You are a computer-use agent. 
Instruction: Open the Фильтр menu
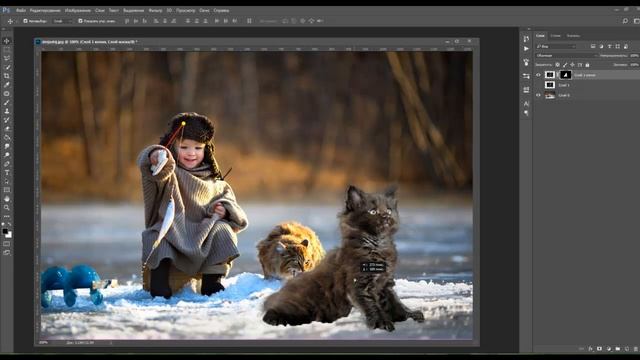pyautogui.click(x=155, y=10)
